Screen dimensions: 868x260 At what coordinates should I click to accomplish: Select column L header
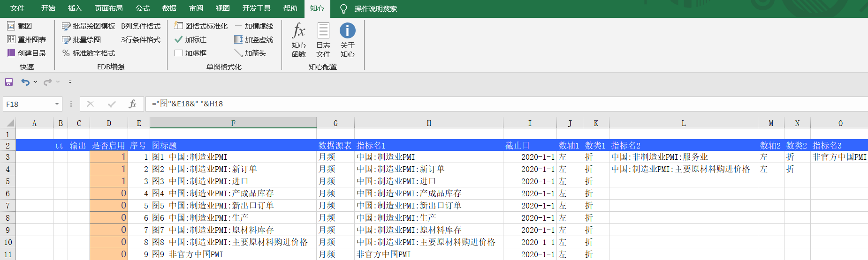[684, 123]
